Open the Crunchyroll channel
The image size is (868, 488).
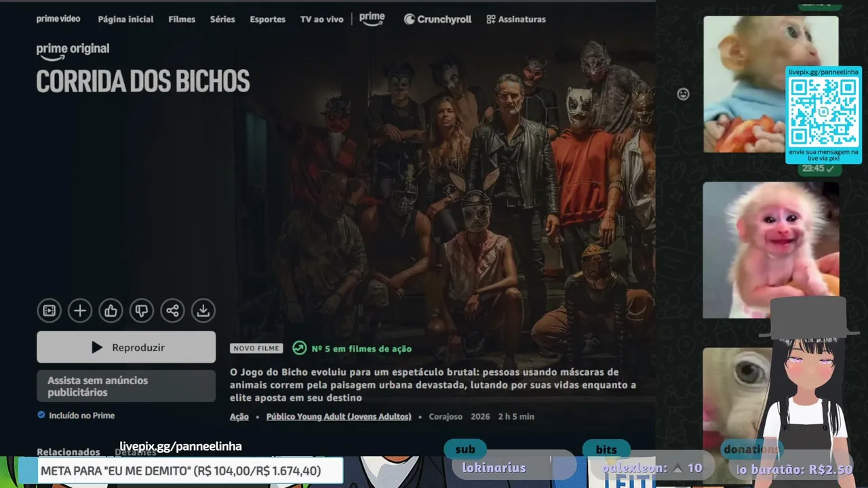point(437,19)
